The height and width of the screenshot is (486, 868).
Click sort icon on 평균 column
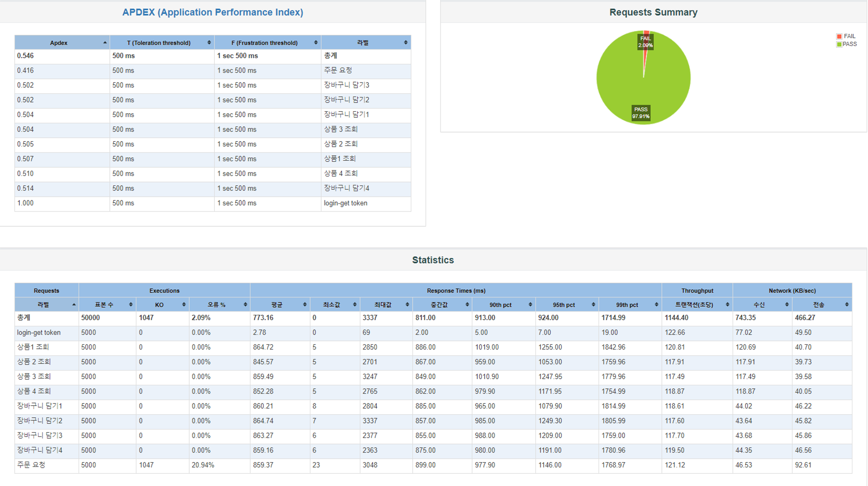[x=305, y=304]
